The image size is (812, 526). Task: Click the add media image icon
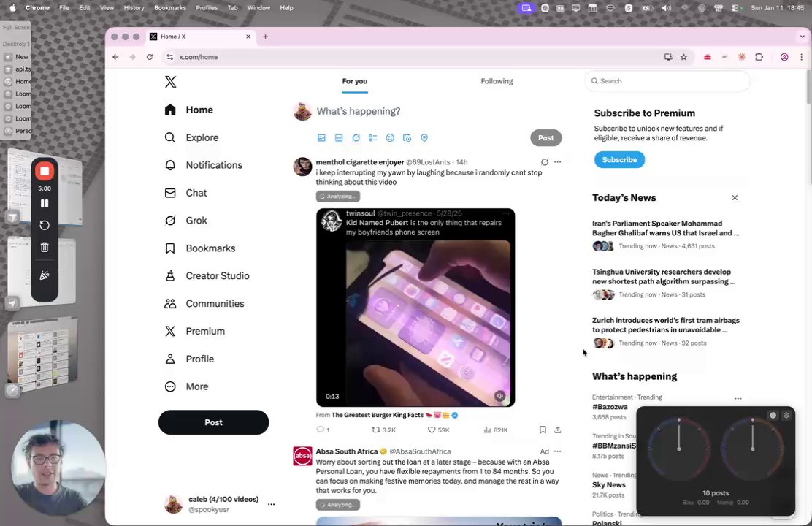coord(321,138)
